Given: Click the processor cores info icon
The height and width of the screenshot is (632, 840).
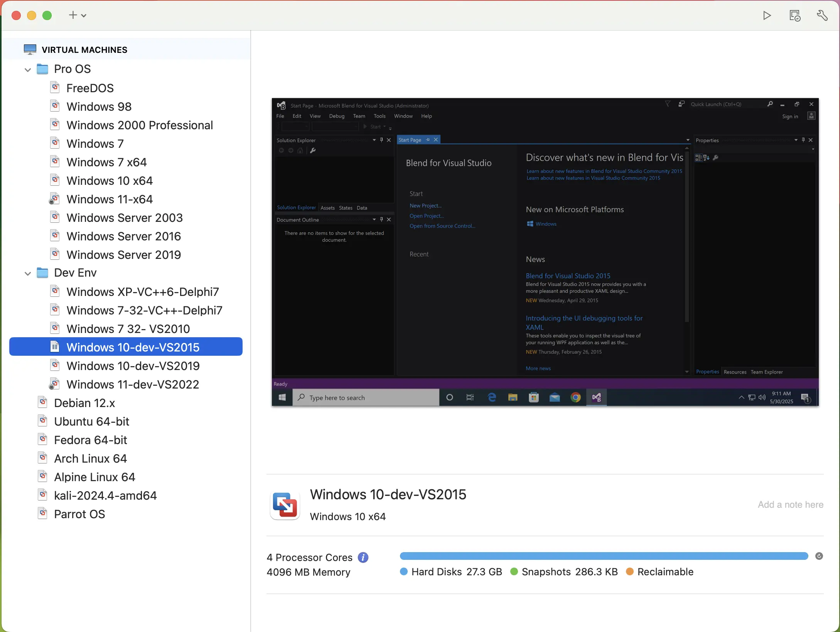Looking at the screenshot, I should [x=363, y=558].
